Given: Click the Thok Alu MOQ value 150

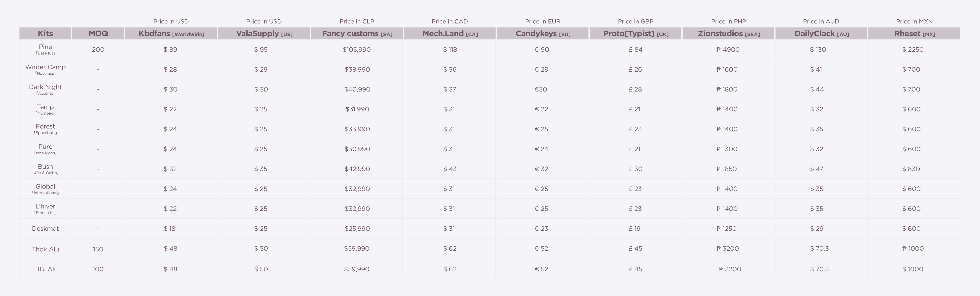Looking at the screenshot, I should 98,249.
